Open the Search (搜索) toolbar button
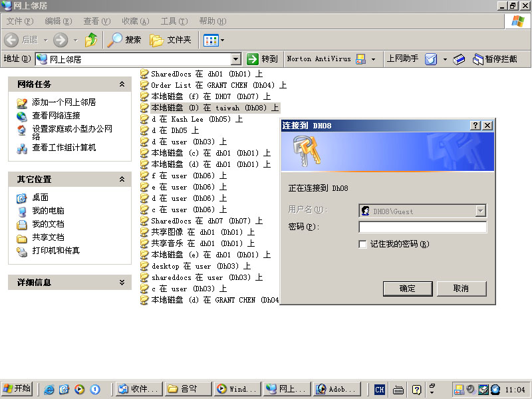 [x=124, y=40]
